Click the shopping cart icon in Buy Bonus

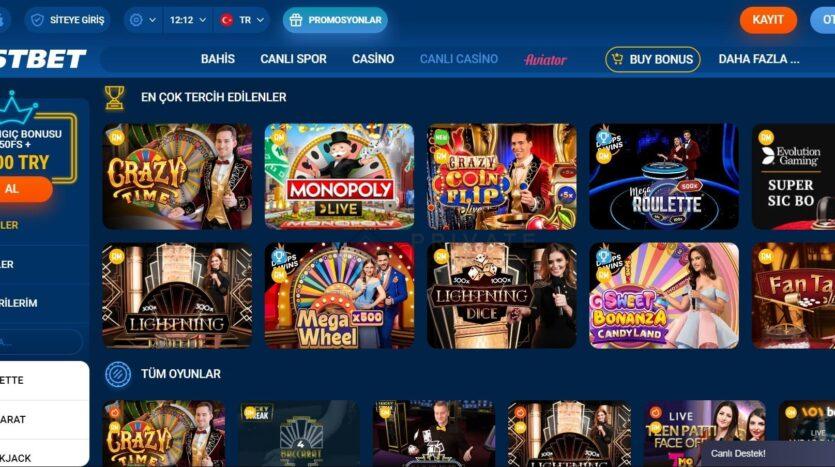(x=617, y=59)
